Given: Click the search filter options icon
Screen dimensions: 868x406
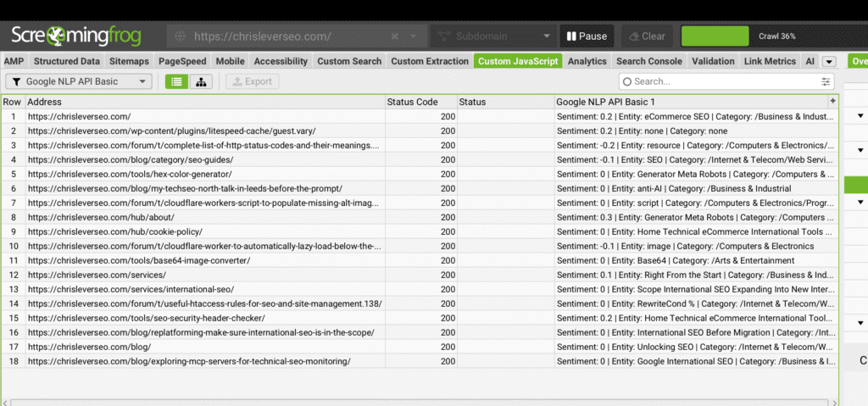Looking at the screenshot, I should click(826, 81).
